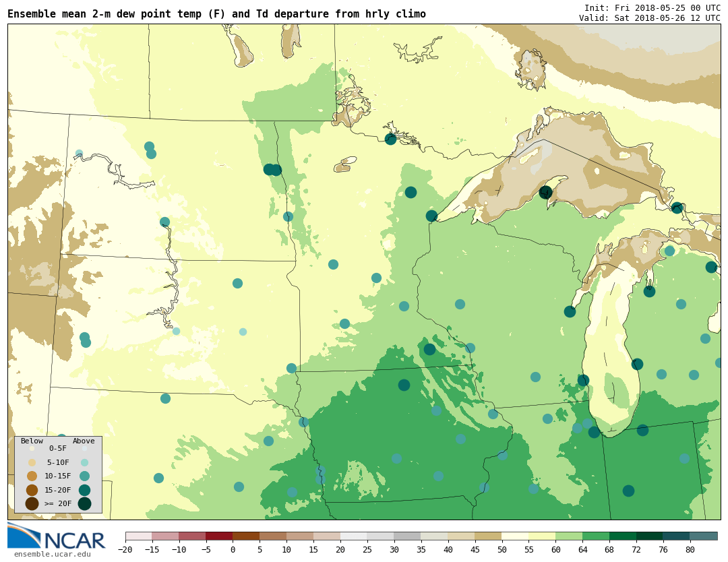Open the ensemble.ucar.edu link text
Image resolution: width=728 pixels, height=562 pixels.
click(53, 554)
